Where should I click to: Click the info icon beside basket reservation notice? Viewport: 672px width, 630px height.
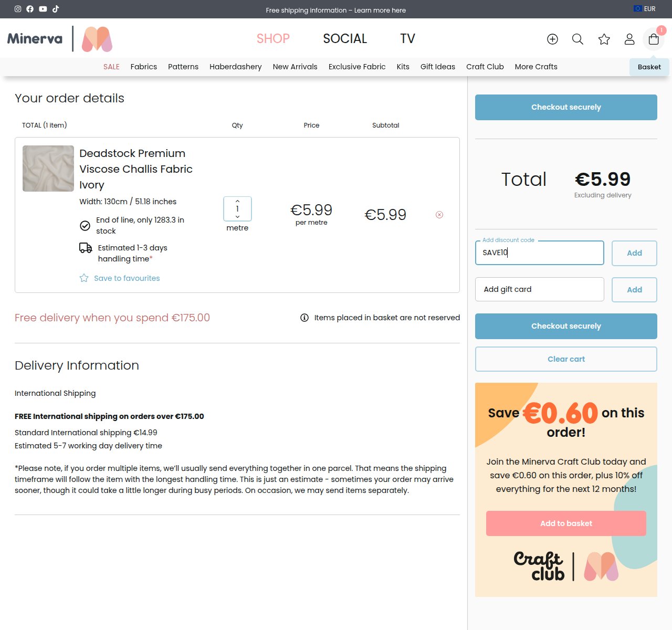(x=304, y=318)
